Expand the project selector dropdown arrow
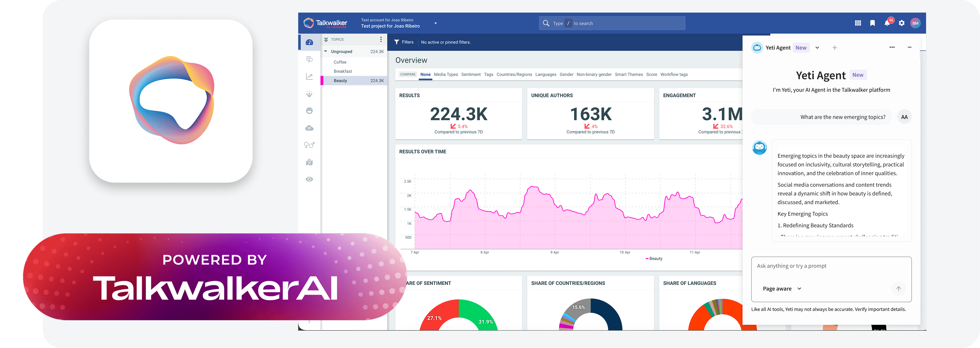The image size is (980, 348). [x=436, y=23]
